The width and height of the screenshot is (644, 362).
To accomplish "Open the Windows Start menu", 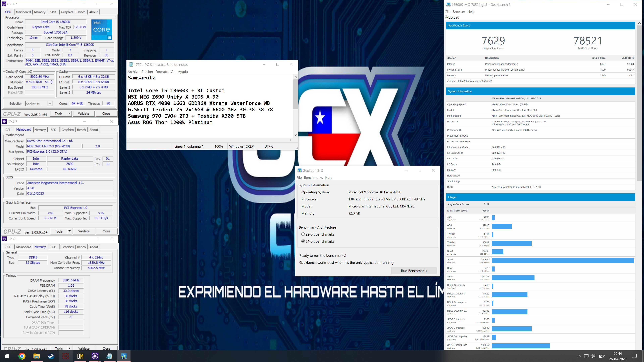I will click(7, 356).
